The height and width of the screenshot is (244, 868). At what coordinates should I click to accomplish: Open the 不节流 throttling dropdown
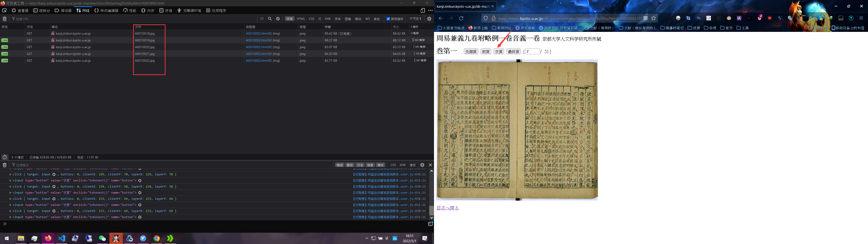415,19
